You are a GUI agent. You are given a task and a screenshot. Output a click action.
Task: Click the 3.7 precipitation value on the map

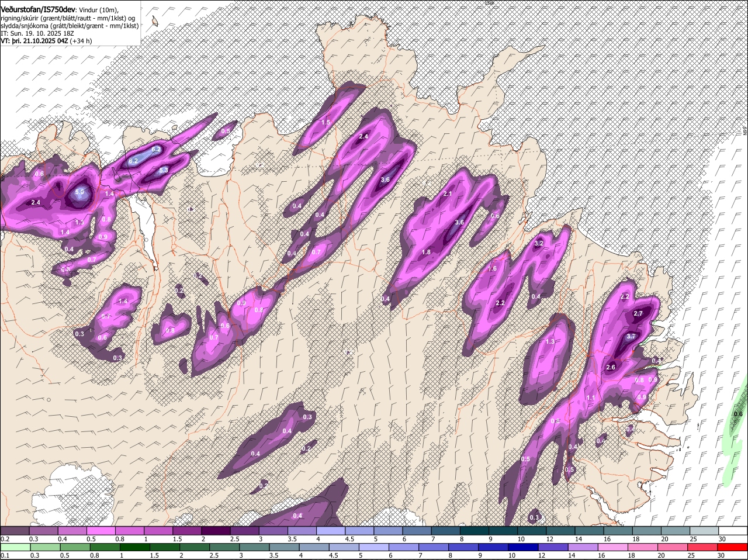pyautogui.click(x=631, y=337)
